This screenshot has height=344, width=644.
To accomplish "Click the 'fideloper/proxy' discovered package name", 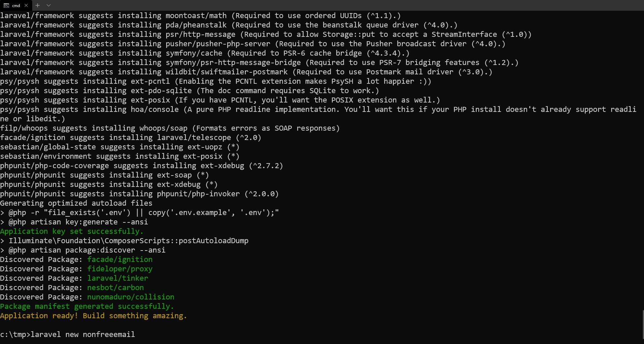I will click(120, 269).
